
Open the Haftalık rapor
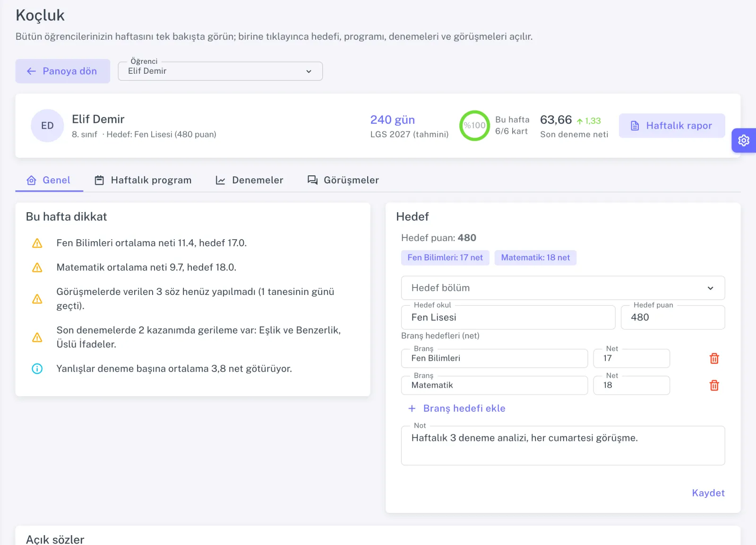672,126
